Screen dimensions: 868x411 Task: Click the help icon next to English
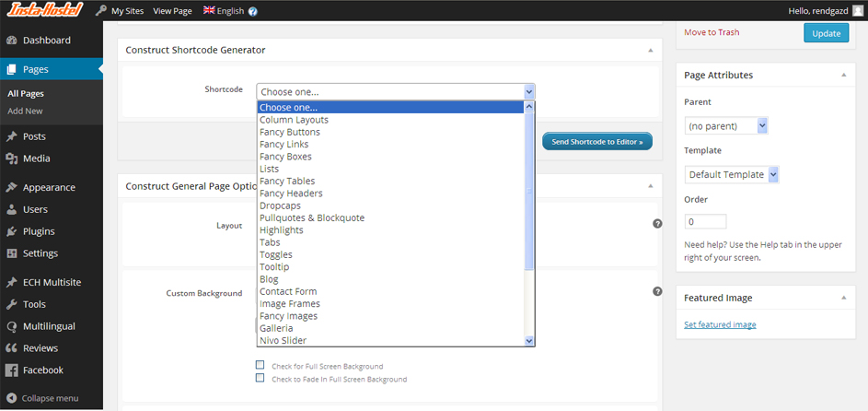tap(253, 11)
